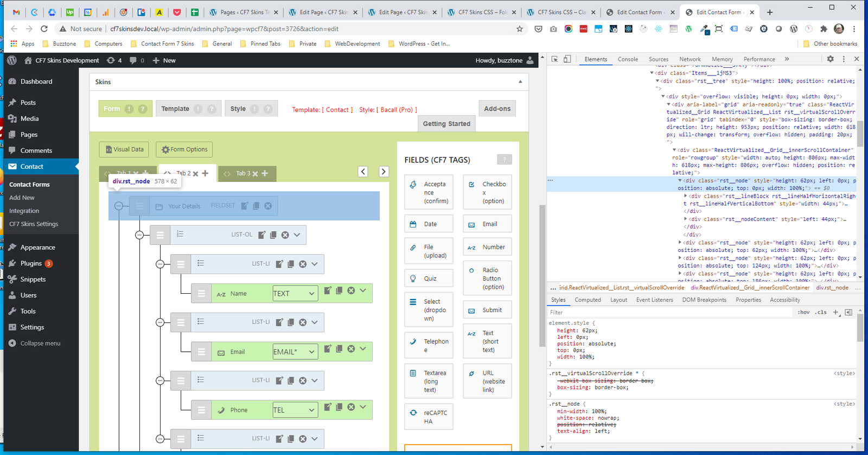The image size is (868, 455).
Task: Click the duplicate icon on Name field row
Action: [339, 291]
